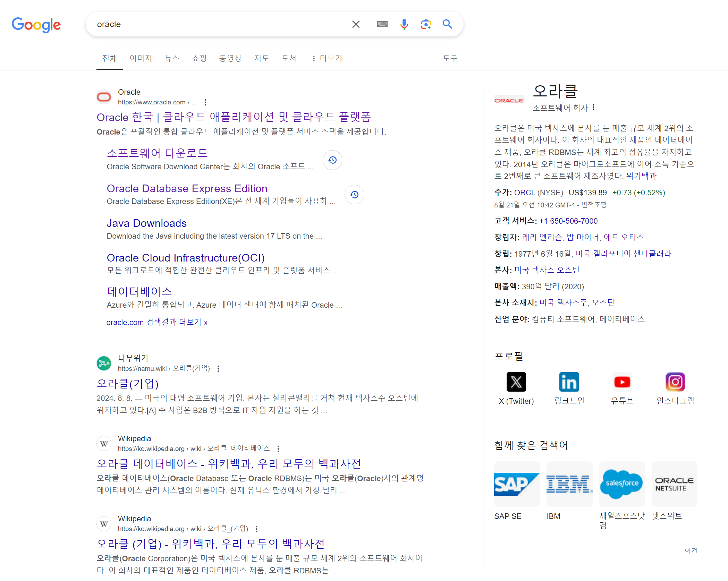Open knowledge panel three-dot options menu
The width and height of the screenshot is (728, 581).
[x=594, y=108]
